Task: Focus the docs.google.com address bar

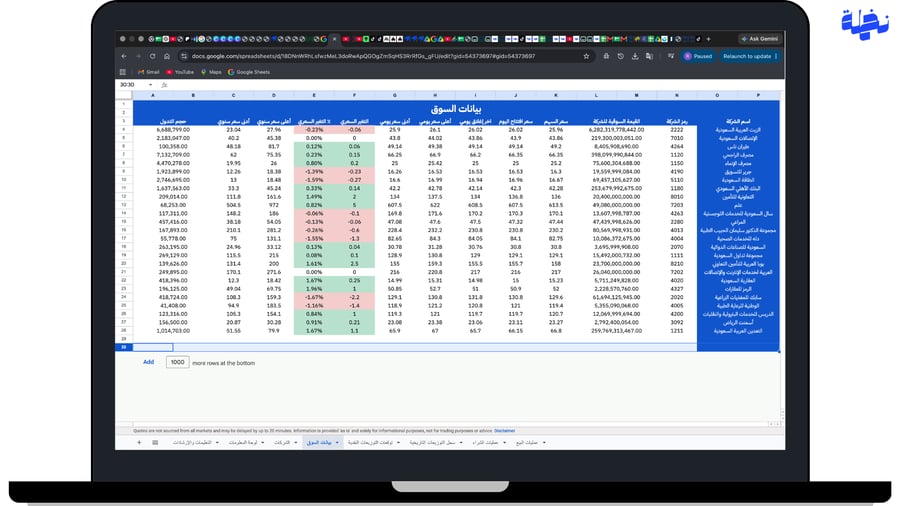Action: 379,56
